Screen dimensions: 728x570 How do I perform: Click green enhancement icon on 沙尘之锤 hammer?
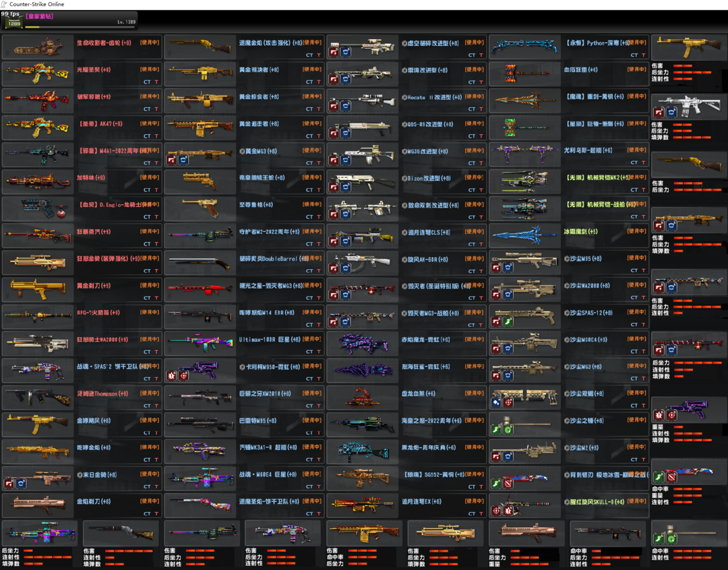[x=496, y=430]
